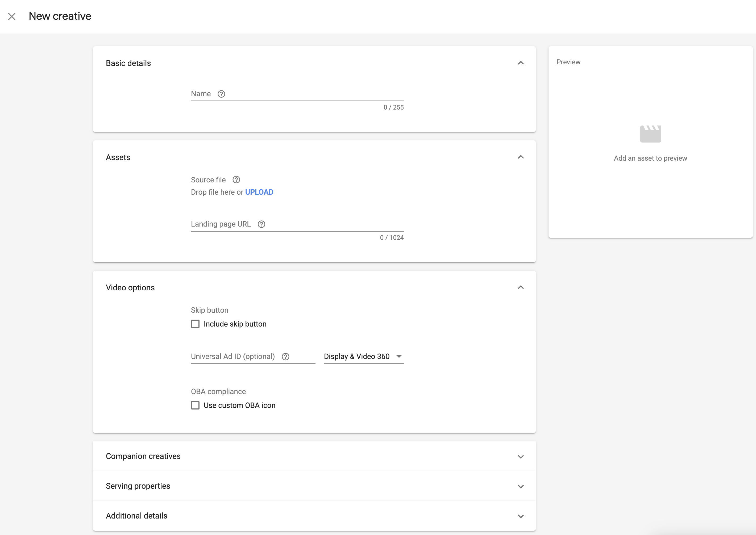Close the New creative dialog

click(x=12, y=16)
